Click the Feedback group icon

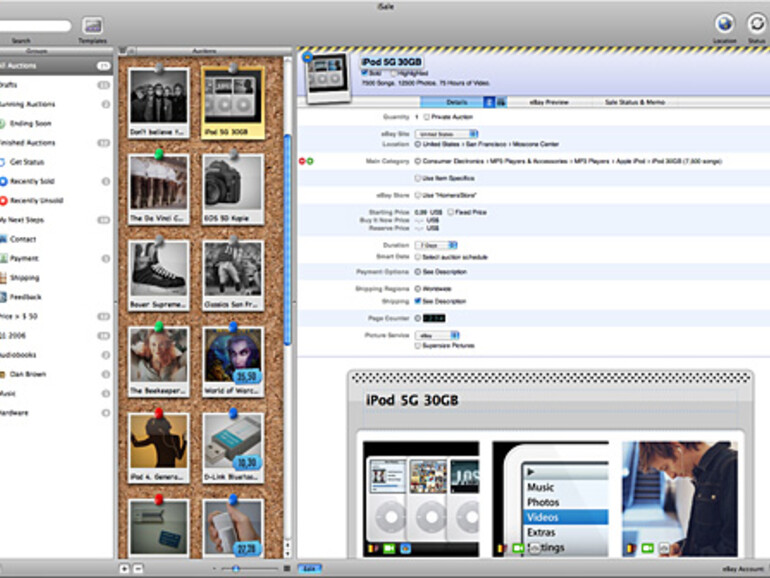click(3, 297)
